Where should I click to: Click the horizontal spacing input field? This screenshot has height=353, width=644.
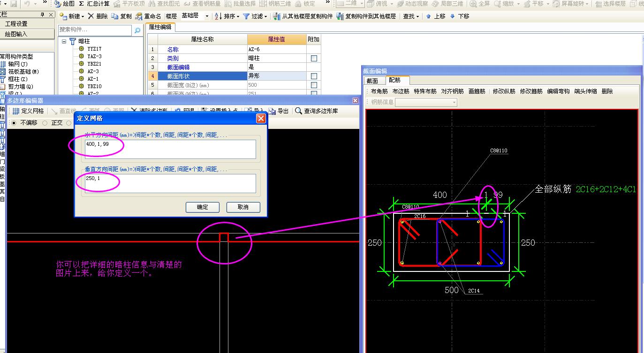click(x=170, y=149)
